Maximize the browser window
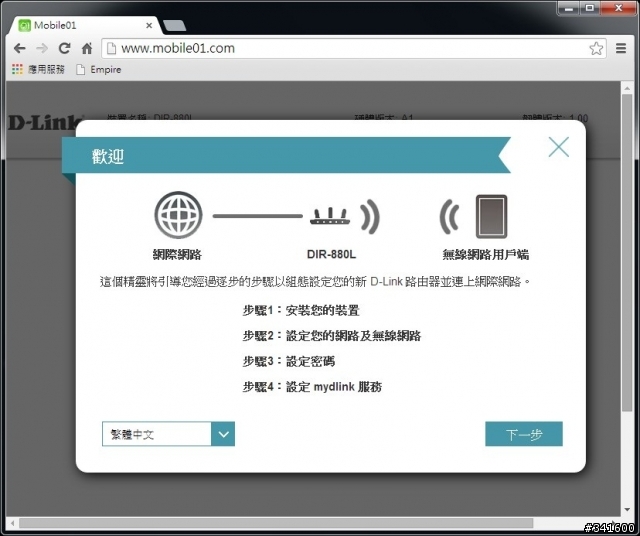The width and height of the screenshot is (640, 536). point(590,8)
